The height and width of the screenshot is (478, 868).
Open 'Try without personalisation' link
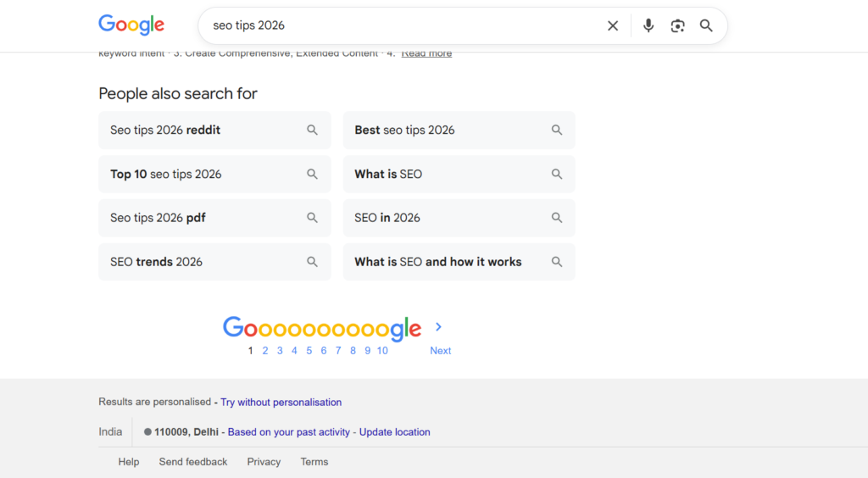[x=281, y=403]
